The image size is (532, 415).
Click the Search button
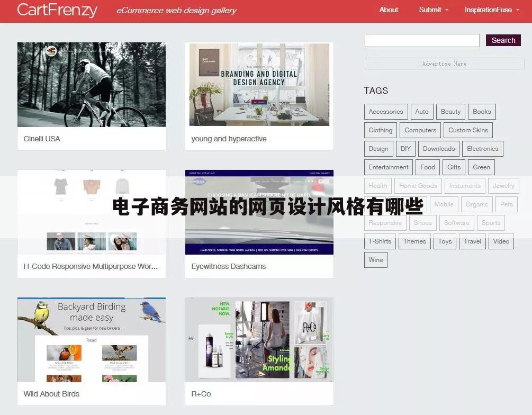502,40
